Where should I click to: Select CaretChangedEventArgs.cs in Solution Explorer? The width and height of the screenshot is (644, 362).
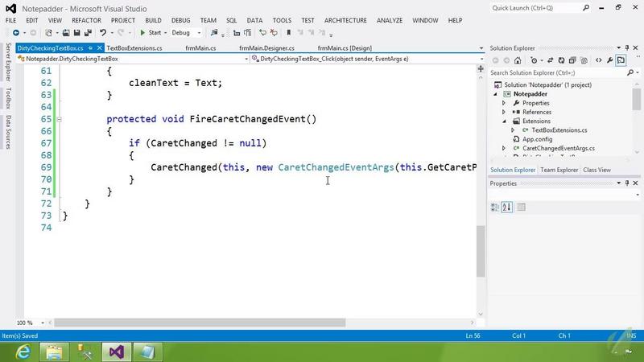click(558, 148)
